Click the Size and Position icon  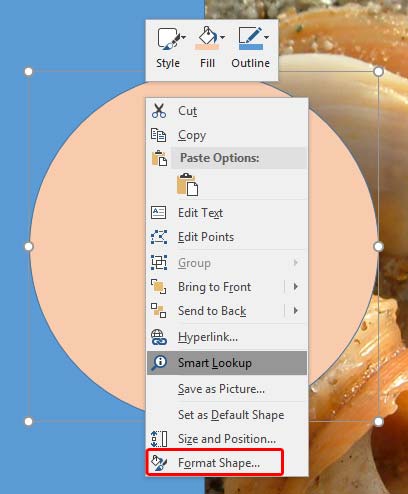tap(159, 439)
